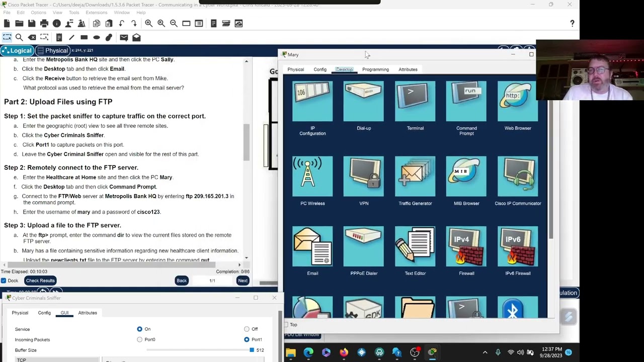Select Port0 for Incoming Packets
Viewport: 644px width, 362px height.
point(139,339)
